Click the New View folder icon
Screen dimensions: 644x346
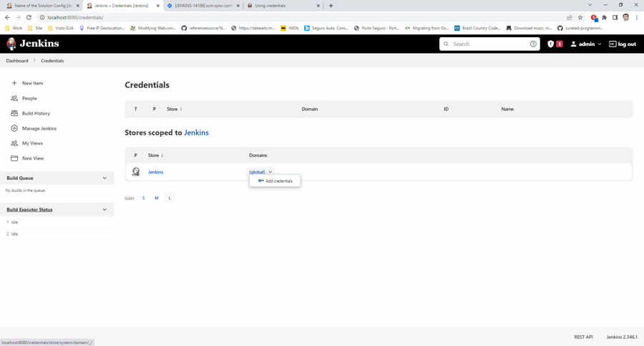click(x=14, y=158)
